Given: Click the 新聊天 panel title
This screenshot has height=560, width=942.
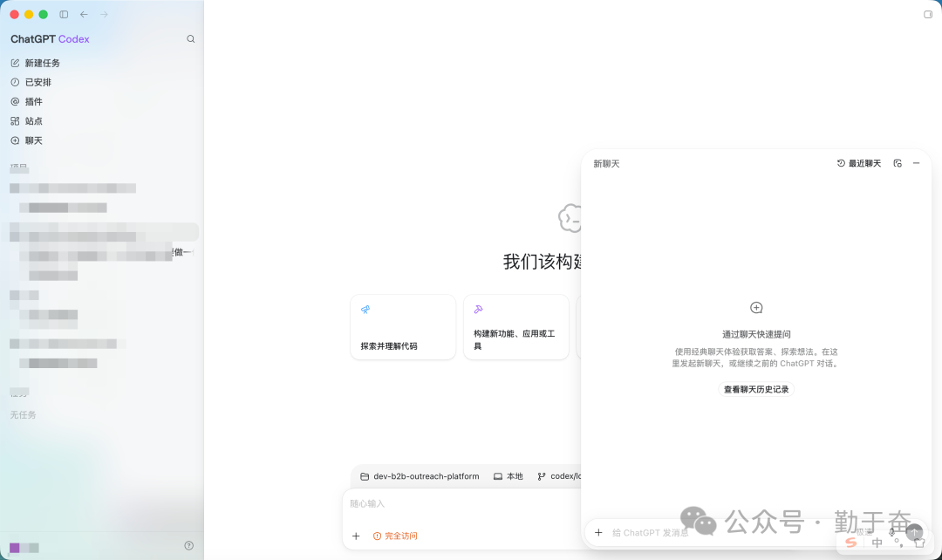Looking at the screenshot, I should click(606, 163).
